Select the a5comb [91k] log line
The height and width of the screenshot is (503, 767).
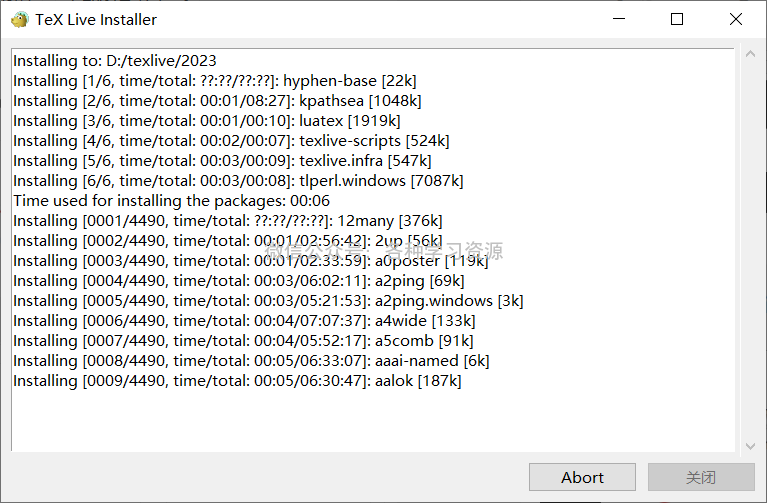(x=243, y=342)
